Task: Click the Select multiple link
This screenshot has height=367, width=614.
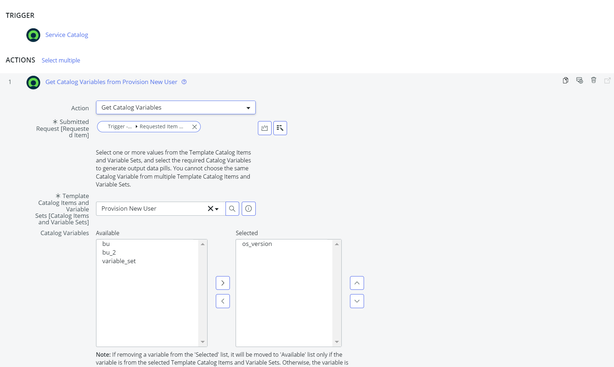Action: [61, 60]
